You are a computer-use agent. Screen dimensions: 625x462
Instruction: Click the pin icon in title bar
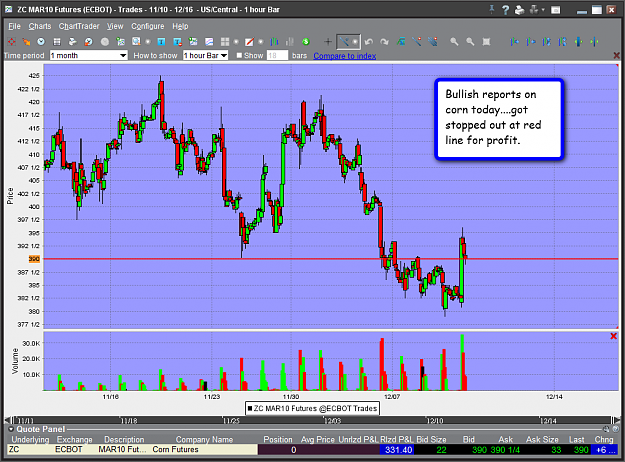coord(492,10)
